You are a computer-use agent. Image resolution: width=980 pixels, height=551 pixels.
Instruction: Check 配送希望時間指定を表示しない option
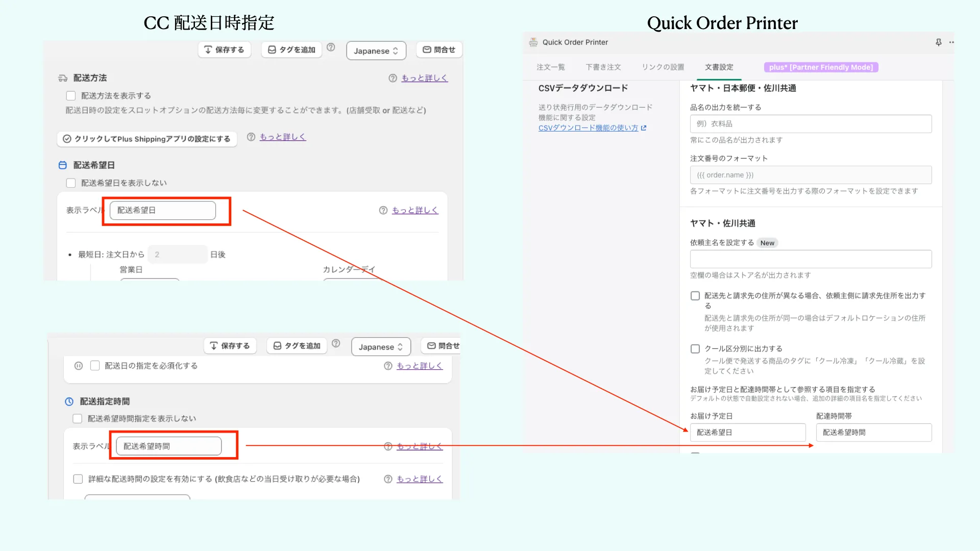point(78,419)
